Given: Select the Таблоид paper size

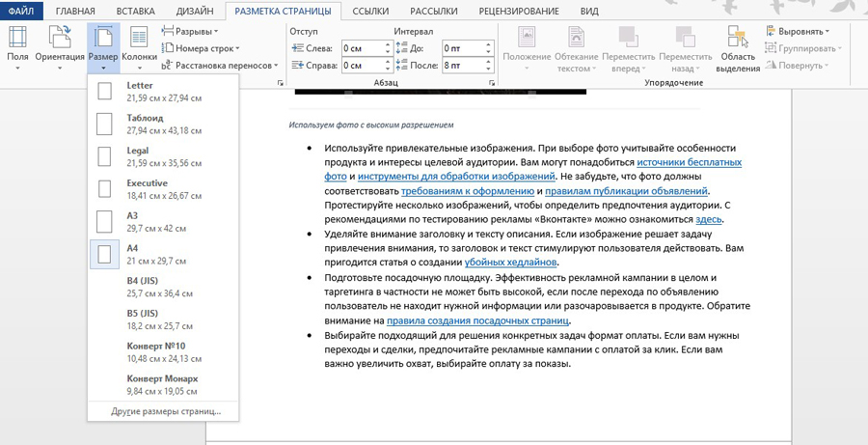Looking at the screenshot, I should point(163,125).
